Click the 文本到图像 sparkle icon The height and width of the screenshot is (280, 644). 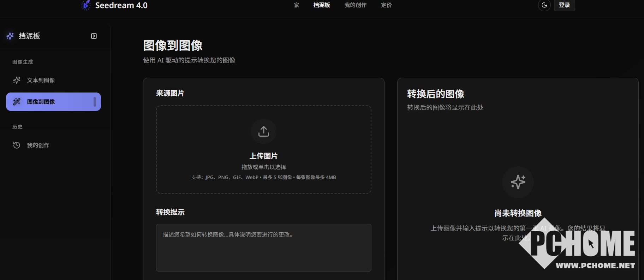pos(17,80)
